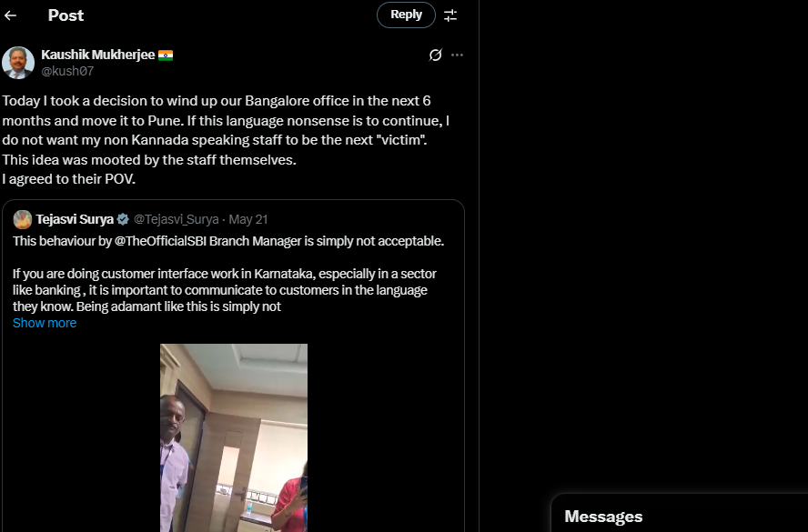
Task: Click the Grok explain post icon
Action: (x=436, y=55)
